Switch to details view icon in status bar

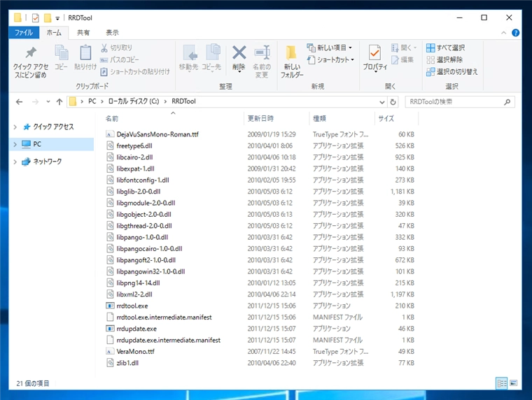coord(501,383)
